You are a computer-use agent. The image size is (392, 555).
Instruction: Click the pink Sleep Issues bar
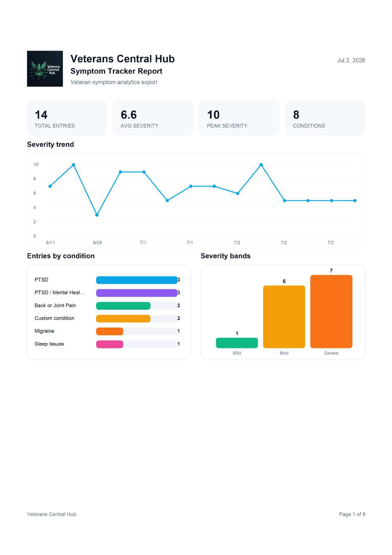[x=110, y=344]
